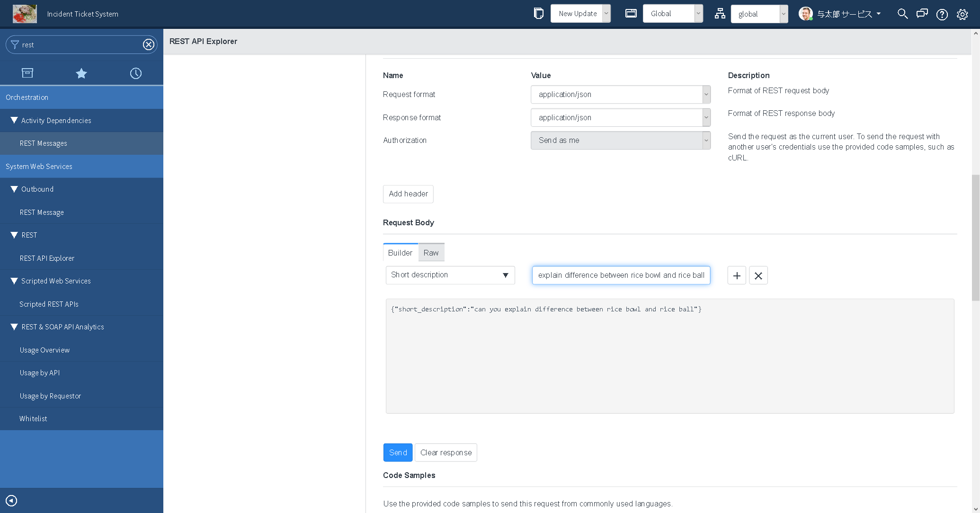Viewport: 980px width, 513px height.
Task: Collapse the Outbound section in sidebar
Action: pos(14,189)
